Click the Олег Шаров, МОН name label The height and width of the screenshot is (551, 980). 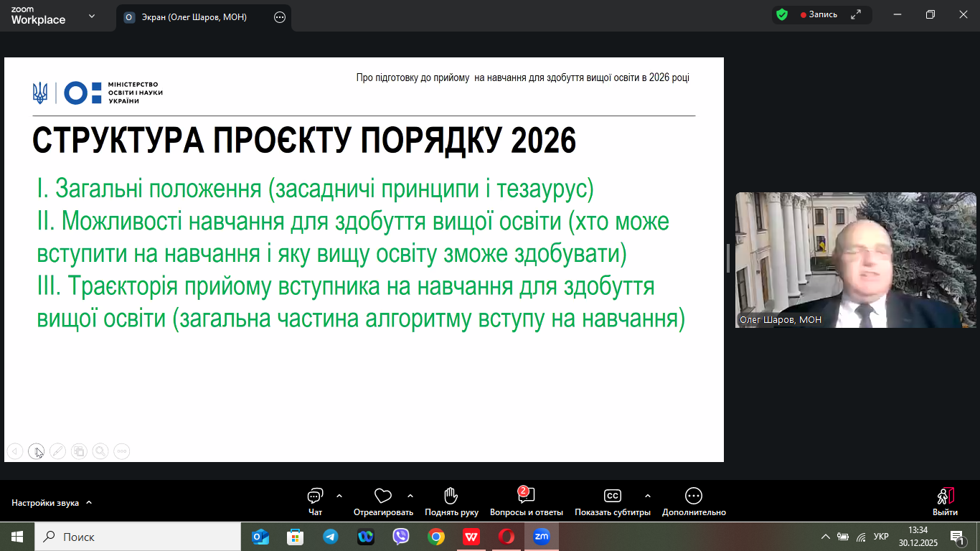tap(781, 320)
